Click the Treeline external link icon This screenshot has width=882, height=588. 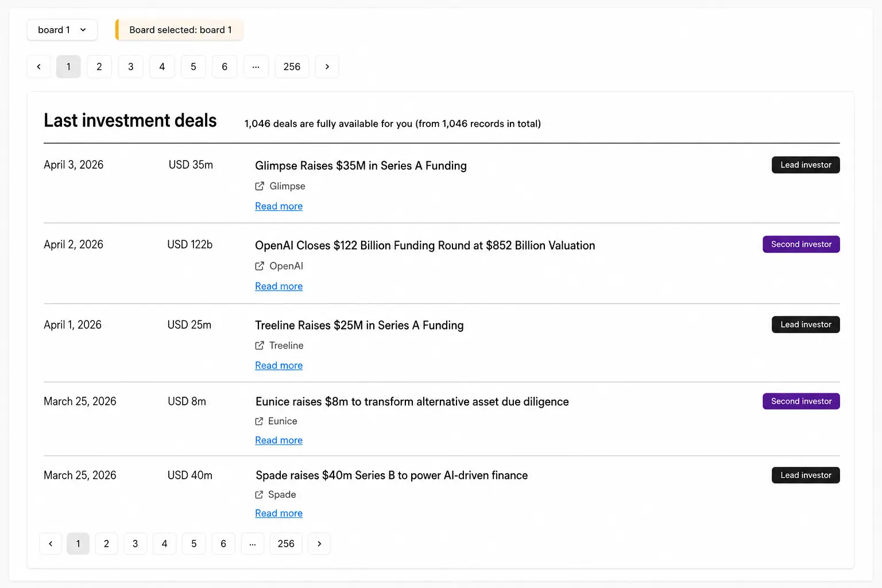pyautogui.click(x=260, y=345)
